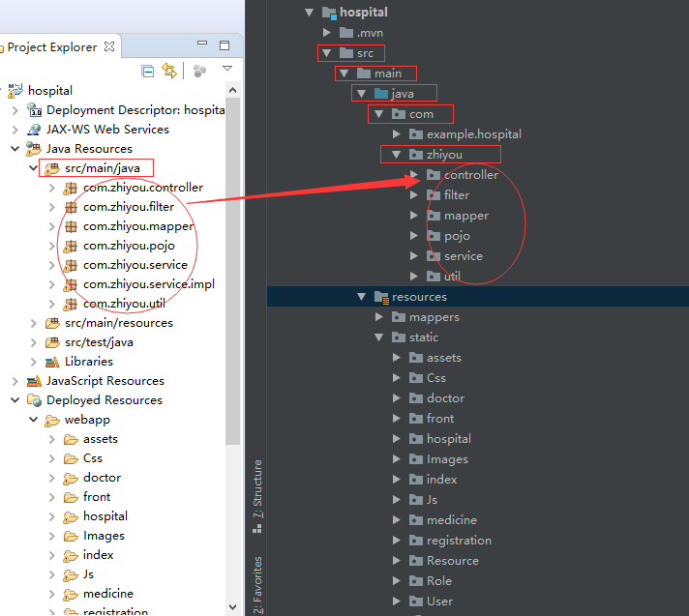Collapse the webapp folder in Eclipse
Image resolution: width=689 pixels, height=616 pixels.
[x=33, y=420]
